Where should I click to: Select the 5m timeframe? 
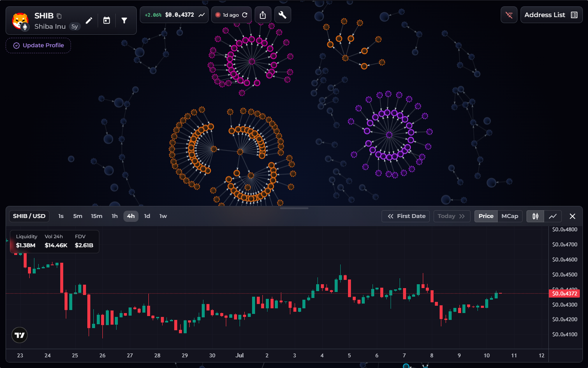coord(77,216)
